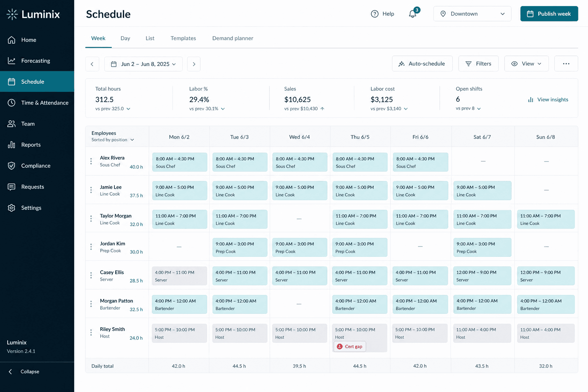The height and width of the screenshot is (392, 588).
Task: Open Jamie Lee's row menu dots
Action: (x=91, y=190)
